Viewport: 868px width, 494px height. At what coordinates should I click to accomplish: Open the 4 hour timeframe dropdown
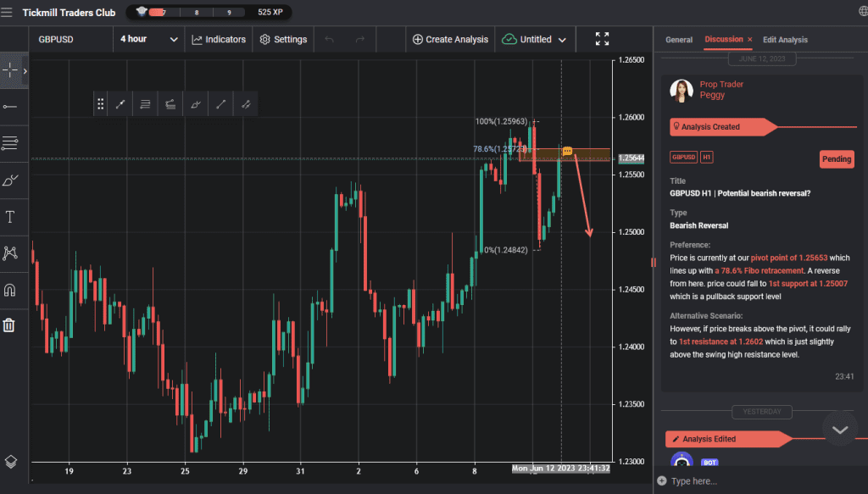[x=149, y=39]
